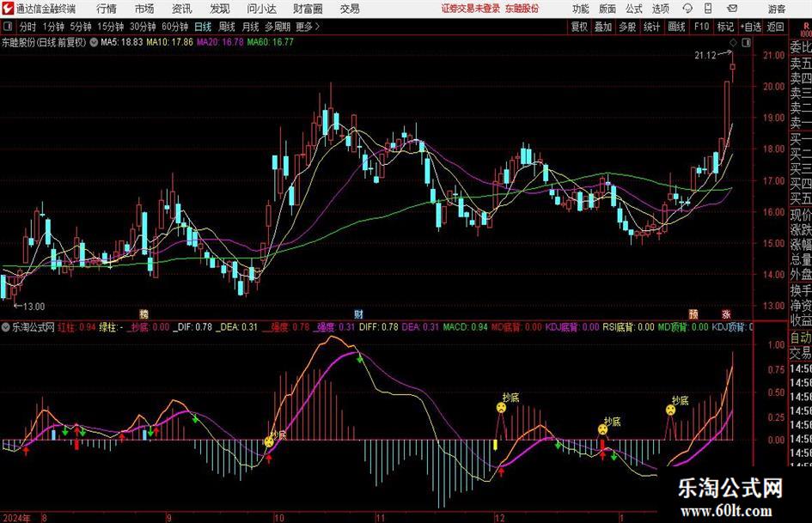The width and height of the screenshot is (812, 523).
Task: Click the 榜 marker on the chart
Action: click(144, 314)
